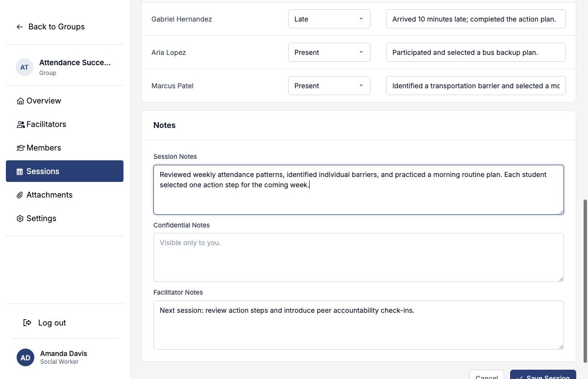This screenshot has height=379, width=588.
Task: Open Marcus Patel attendance status dropdown
Action: pos(329,86)
